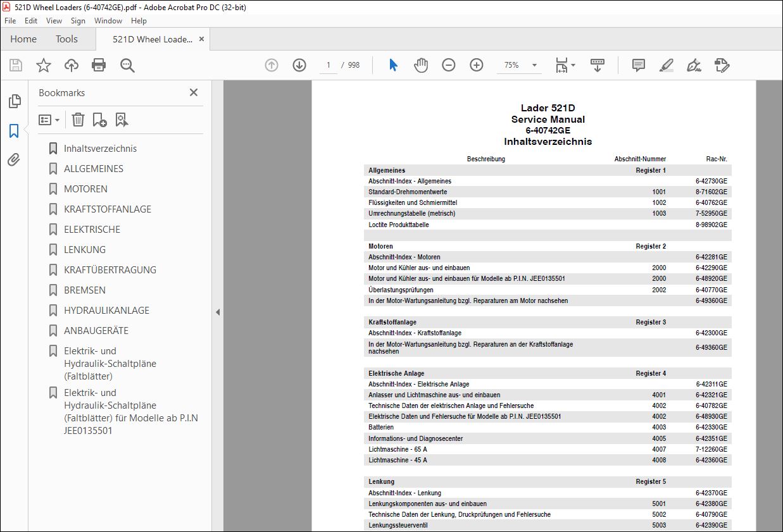Click the Zoom in plus icon
783x532 pixels.
(477, 65)
